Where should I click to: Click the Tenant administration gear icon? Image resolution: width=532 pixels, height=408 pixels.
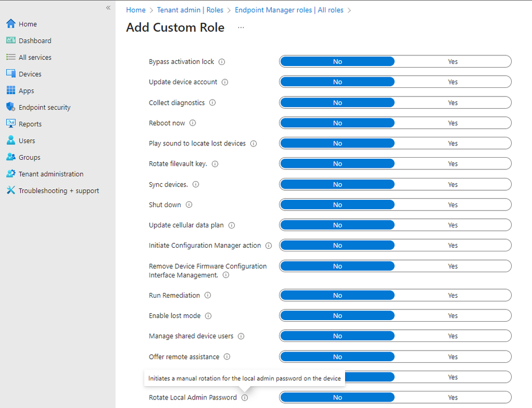coord(11,174)
